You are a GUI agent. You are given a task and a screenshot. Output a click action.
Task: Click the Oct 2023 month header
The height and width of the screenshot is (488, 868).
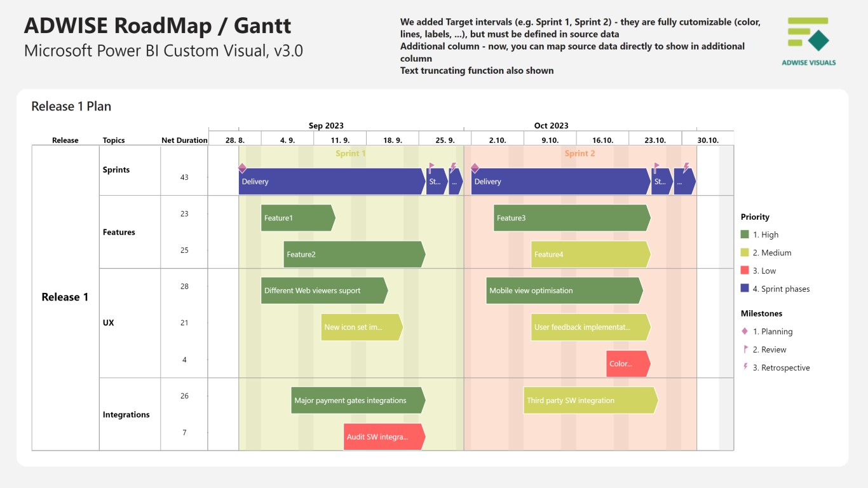[551, 126]
